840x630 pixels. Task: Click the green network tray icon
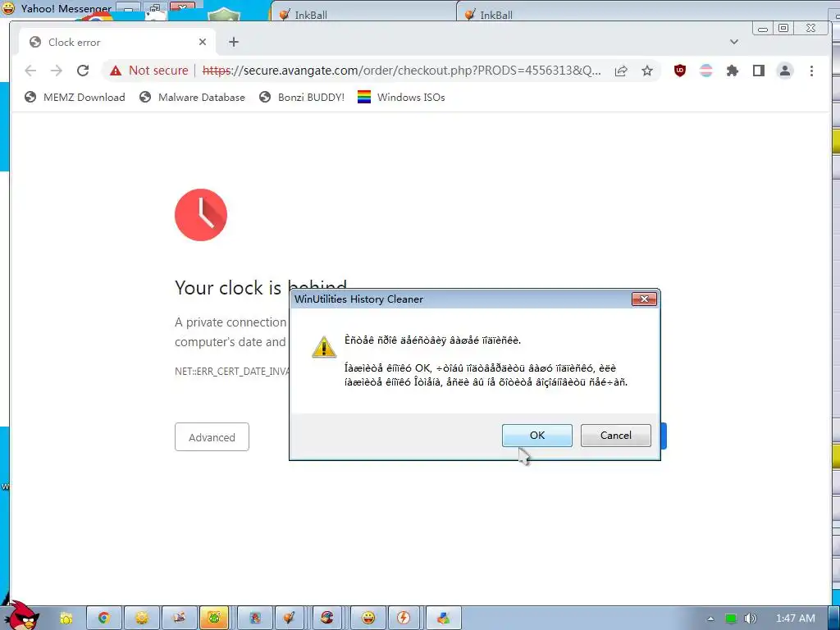point(731,619)
